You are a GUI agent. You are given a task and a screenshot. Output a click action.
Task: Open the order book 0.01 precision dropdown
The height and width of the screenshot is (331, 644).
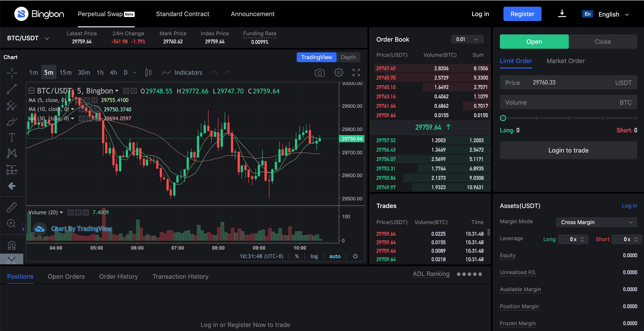(x=467, y=39)
